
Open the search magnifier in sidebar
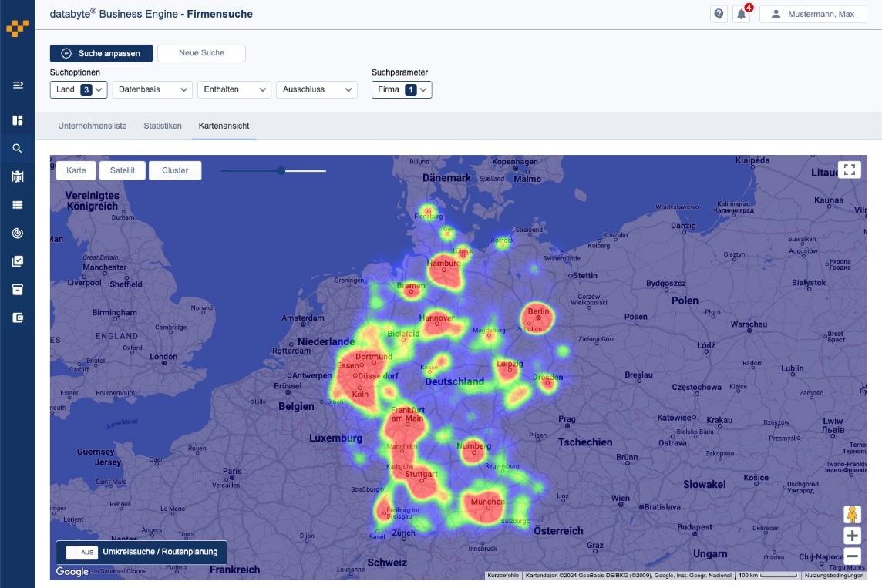pyautogui.click(x=18, y=149)
